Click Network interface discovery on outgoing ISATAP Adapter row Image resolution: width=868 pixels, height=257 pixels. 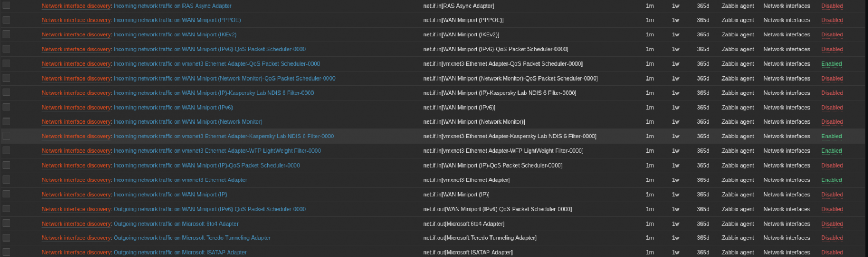(76, 253)
